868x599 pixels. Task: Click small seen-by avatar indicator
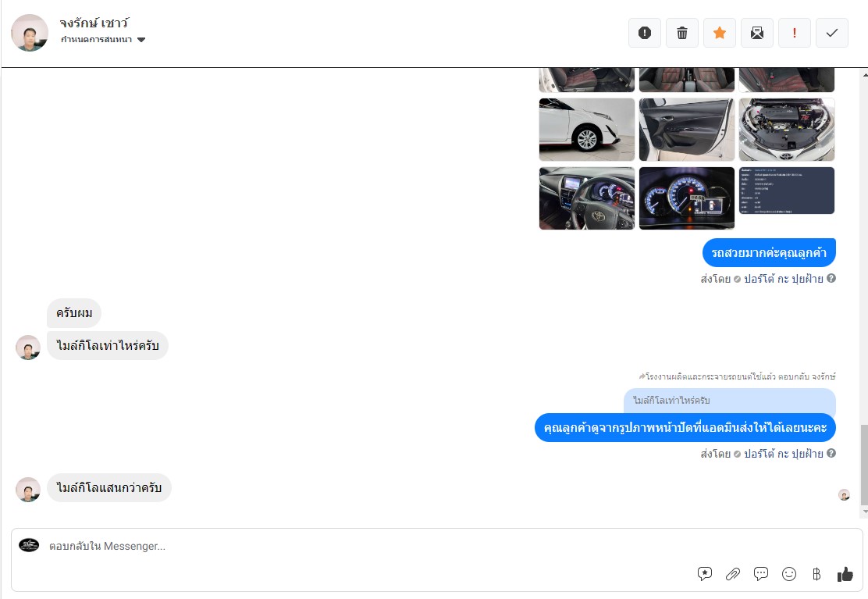click(x=844, y=495)
